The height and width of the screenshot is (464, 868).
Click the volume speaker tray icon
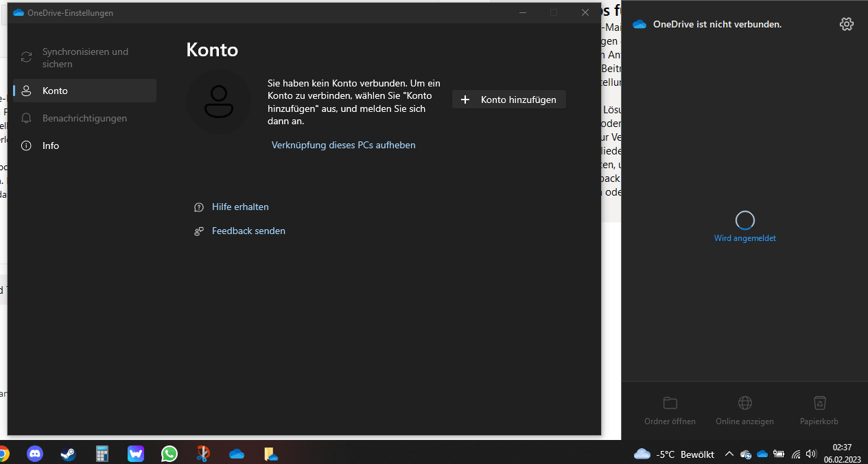[811, 454]
